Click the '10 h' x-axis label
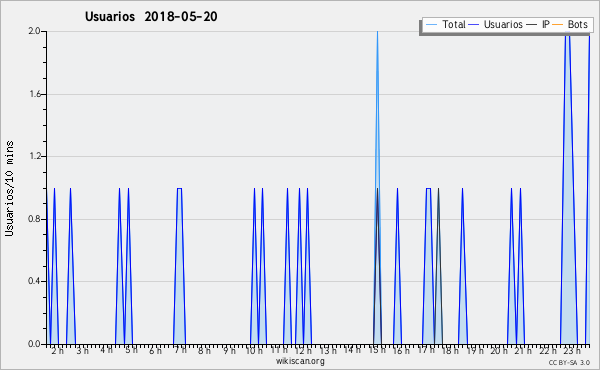The width and height of the screenshot is (600, 370). click(x=254, y=350)
